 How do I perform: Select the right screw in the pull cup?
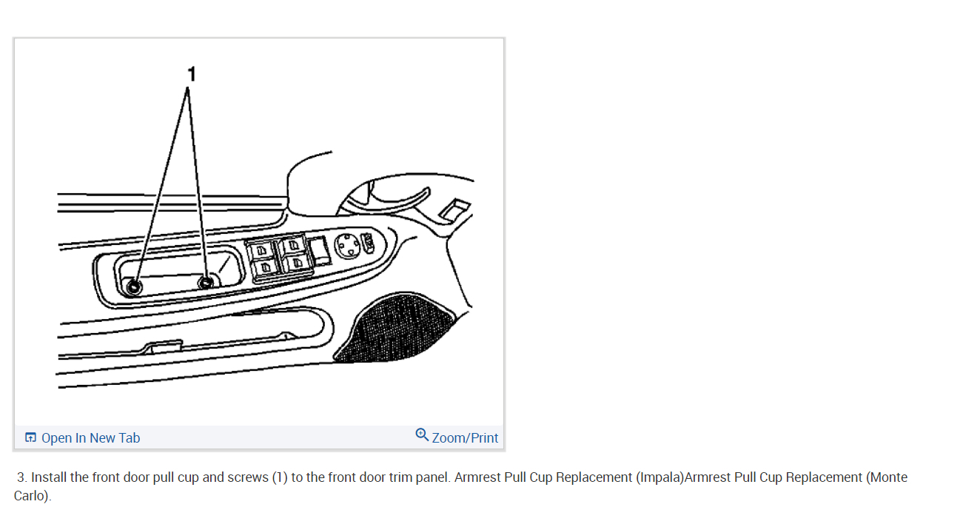(206, 283)
